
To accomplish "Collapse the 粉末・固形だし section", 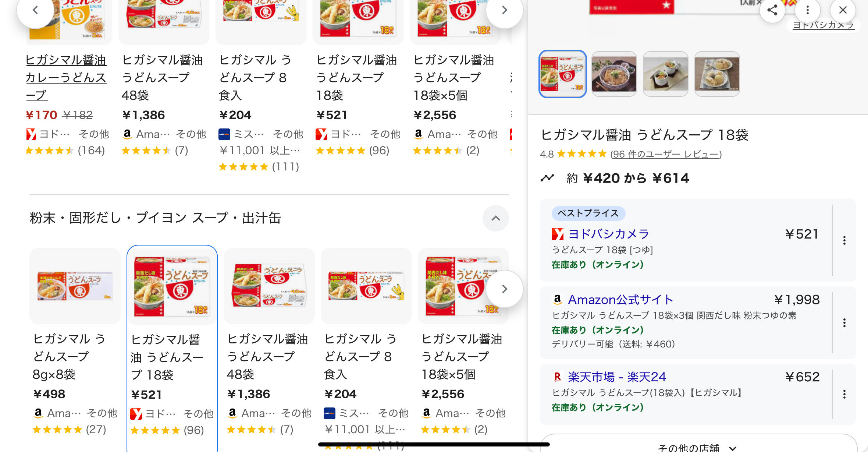I will 495,218.
